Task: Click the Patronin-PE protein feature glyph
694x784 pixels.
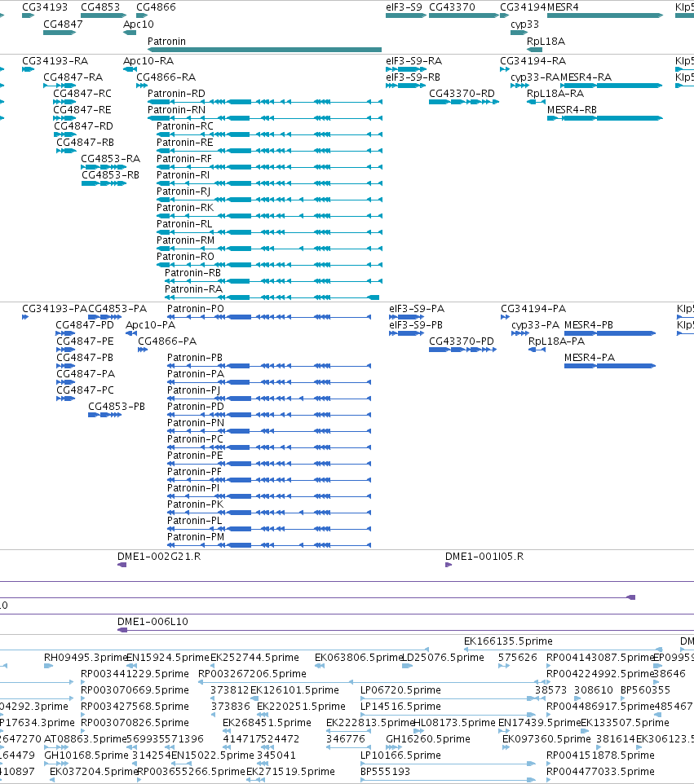Action: [x=269, y=464]
